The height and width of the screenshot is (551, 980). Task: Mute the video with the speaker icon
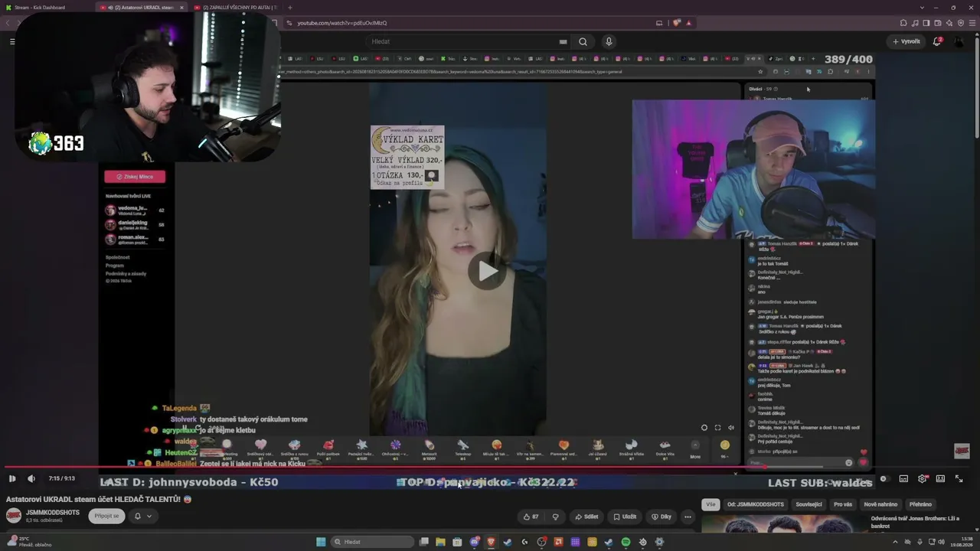coord(31,479)
